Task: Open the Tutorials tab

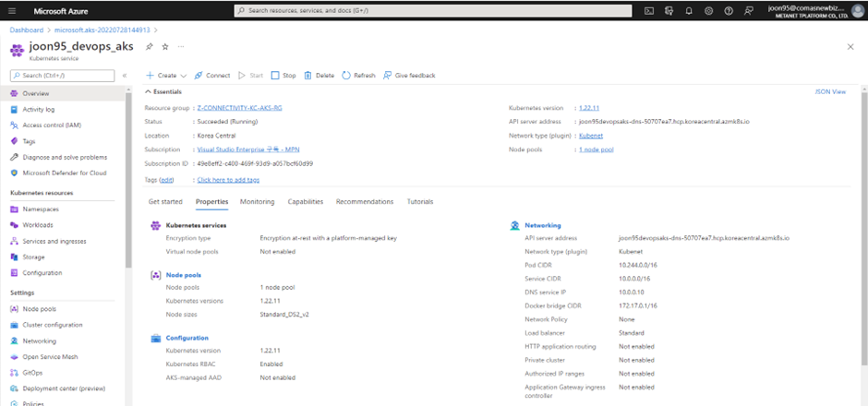Action: [x=419, y=202]
